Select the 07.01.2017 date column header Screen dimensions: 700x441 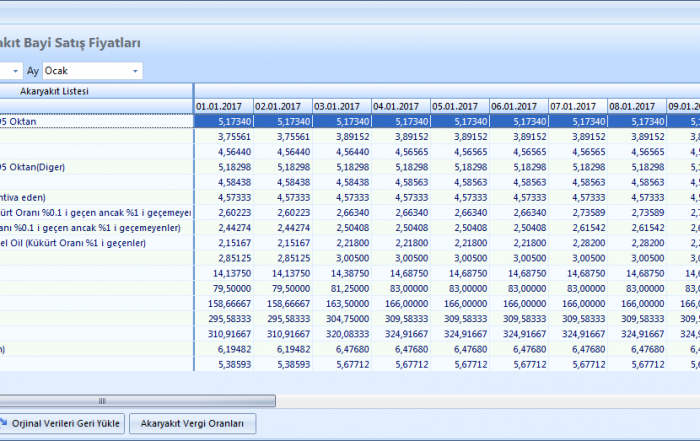point(576,106)
